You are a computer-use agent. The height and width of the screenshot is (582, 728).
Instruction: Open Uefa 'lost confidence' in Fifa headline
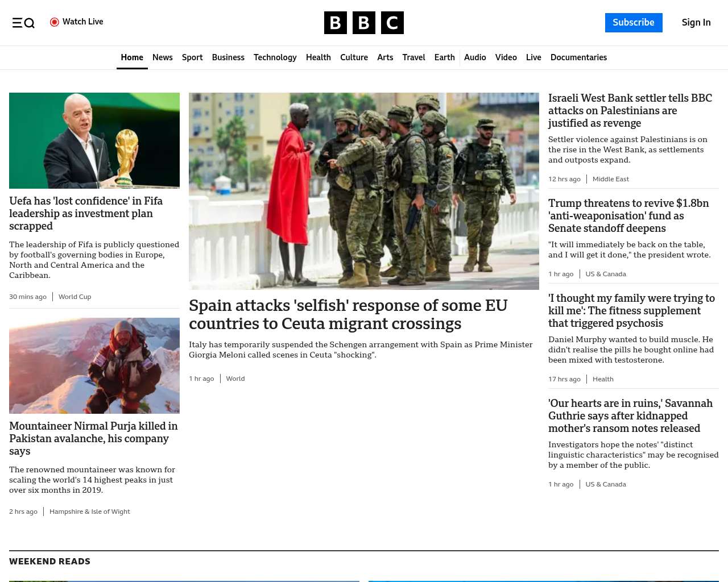[x=86, y=213]
